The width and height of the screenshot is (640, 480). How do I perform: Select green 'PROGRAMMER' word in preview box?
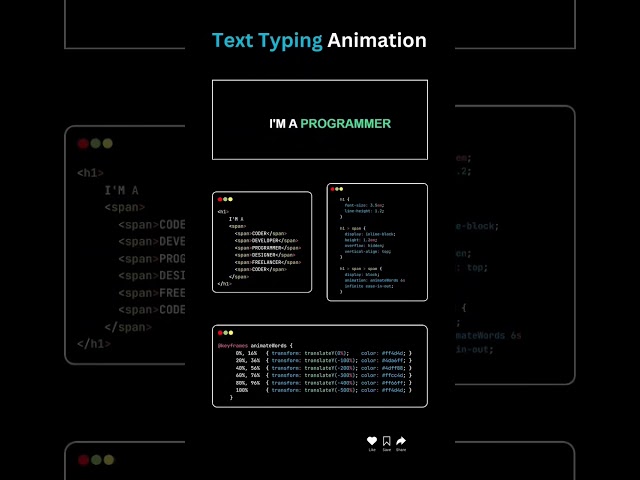346,124
